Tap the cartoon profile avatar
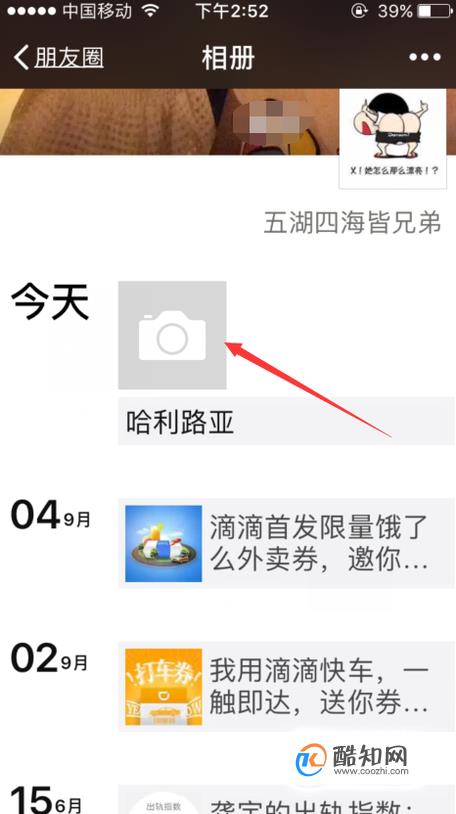Viewport: 456px width, 814px height. [393, 139]
